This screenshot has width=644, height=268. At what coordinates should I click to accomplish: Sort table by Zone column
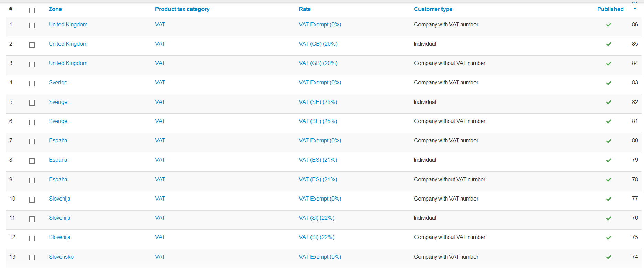[55, 9]
